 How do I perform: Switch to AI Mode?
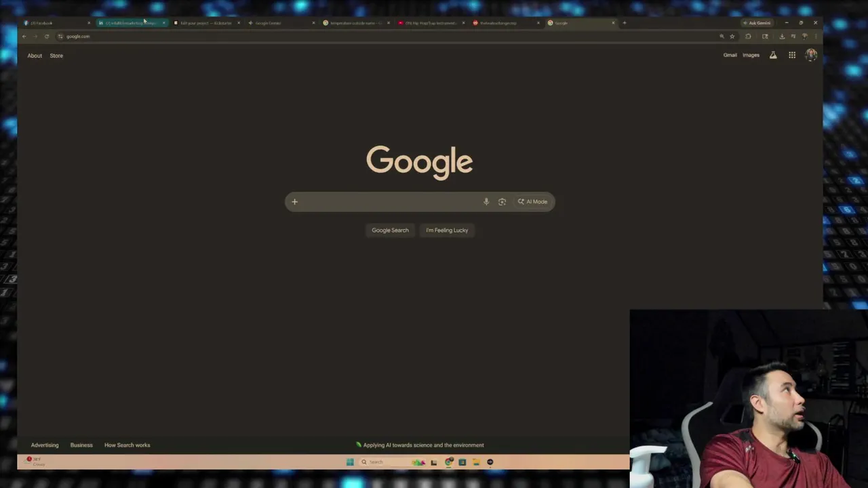pyautogui.click(x=532, y=201)
